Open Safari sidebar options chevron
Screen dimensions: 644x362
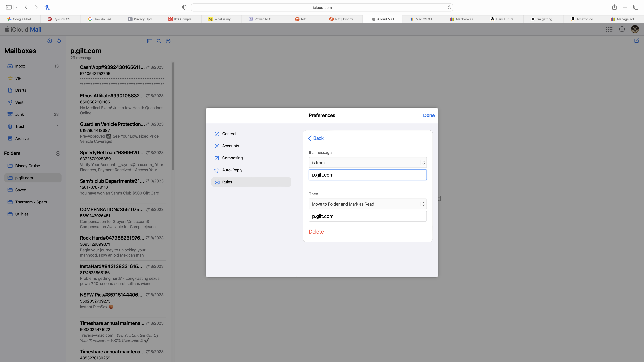point(17,7)
